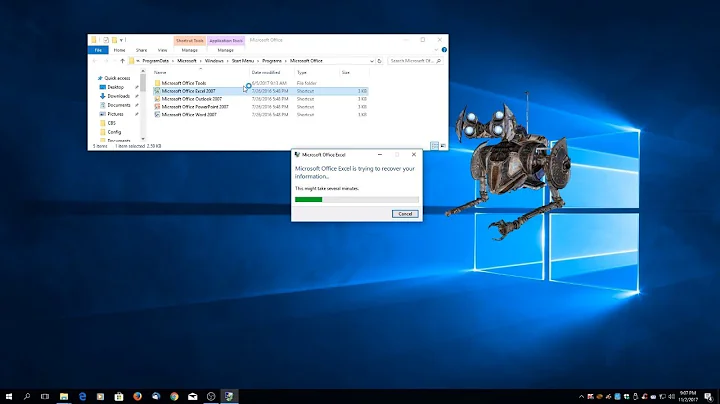Switch to the Share ribbon tab
The width and height of the screenshot is (720, 404).
pos(141,50)
